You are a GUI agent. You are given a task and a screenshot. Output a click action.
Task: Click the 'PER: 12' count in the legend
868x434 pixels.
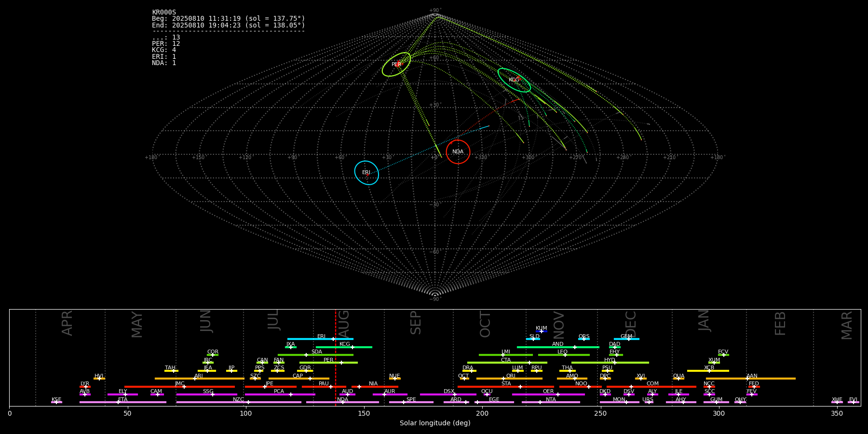coord(166,43)
